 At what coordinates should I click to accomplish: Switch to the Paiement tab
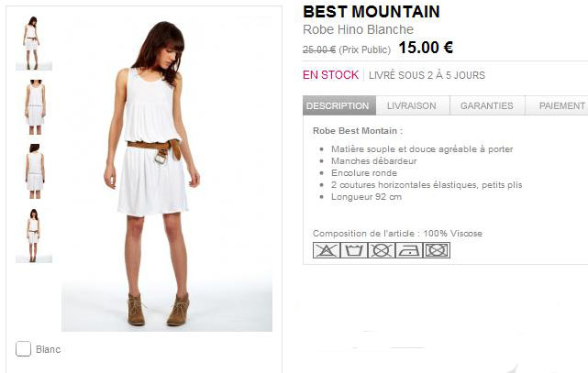coord(557,105)
